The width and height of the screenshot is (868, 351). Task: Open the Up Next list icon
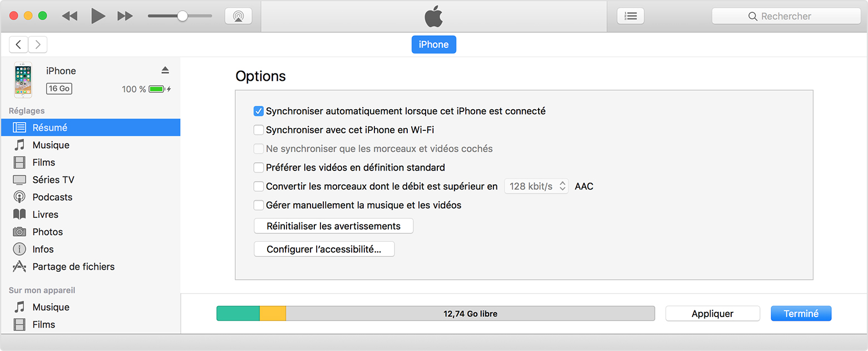click(x=630, y=16)
